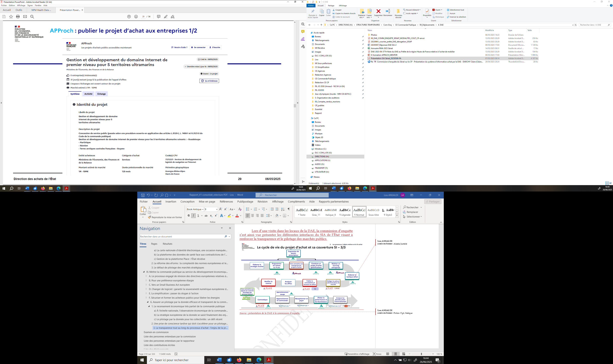Screen dimensions: 613x364
Task: Click the Reproduire la mise en forme paintbrush
Action: tap(149, 217)
